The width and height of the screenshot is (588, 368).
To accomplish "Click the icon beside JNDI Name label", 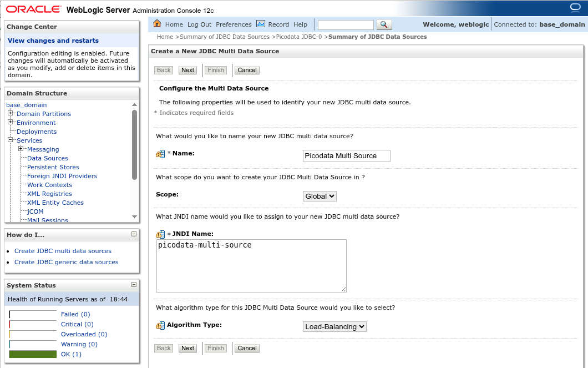I will pos(160,234).
